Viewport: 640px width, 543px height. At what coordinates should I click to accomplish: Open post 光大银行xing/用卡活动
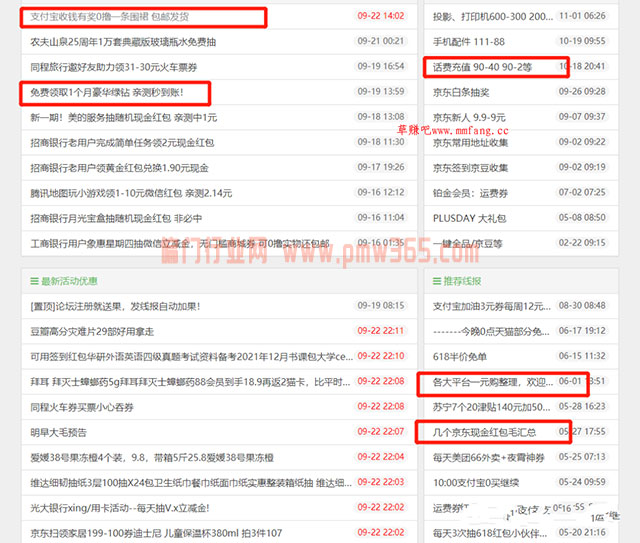(x=120, y=509)
